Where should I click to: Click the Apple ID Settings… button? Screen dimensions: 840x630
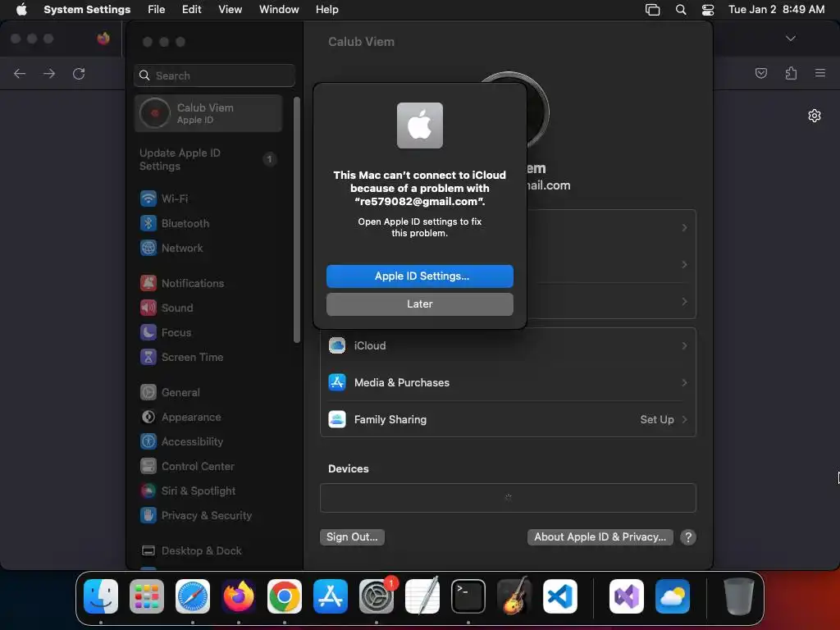pyautogui.click(x=419, y=276)
